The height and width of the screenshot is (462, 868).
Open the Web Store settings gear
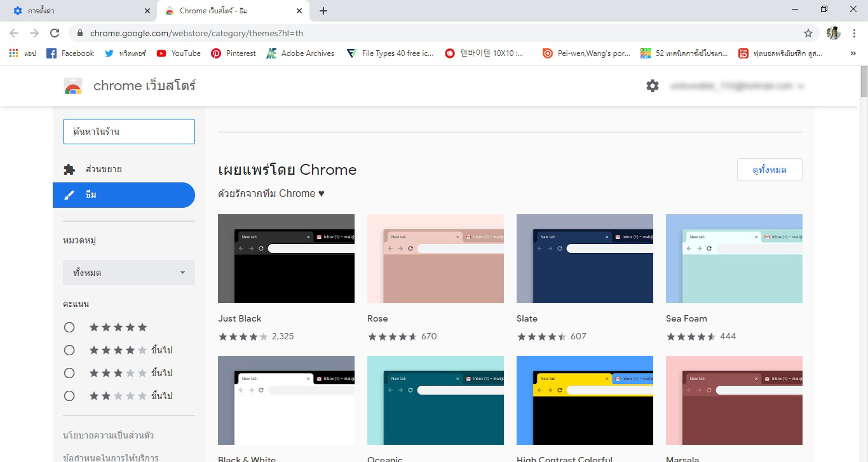[652, 85]
